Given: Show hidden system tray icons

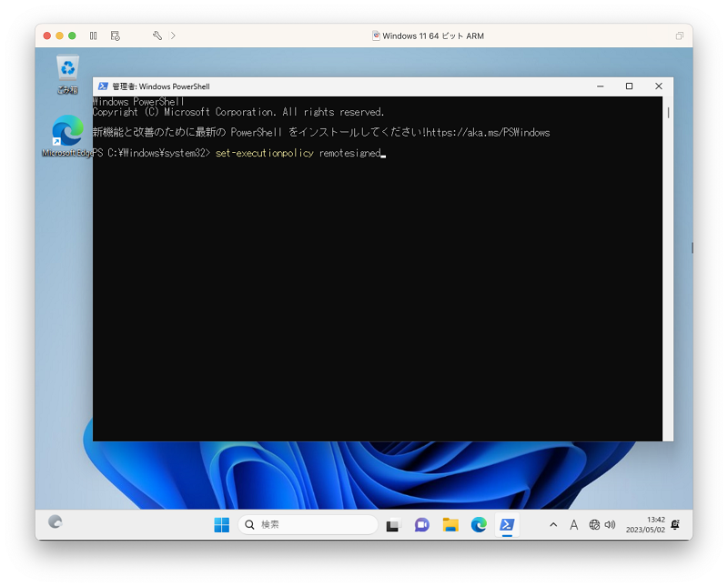Looking at the screenshot, I should pos(553,525).
